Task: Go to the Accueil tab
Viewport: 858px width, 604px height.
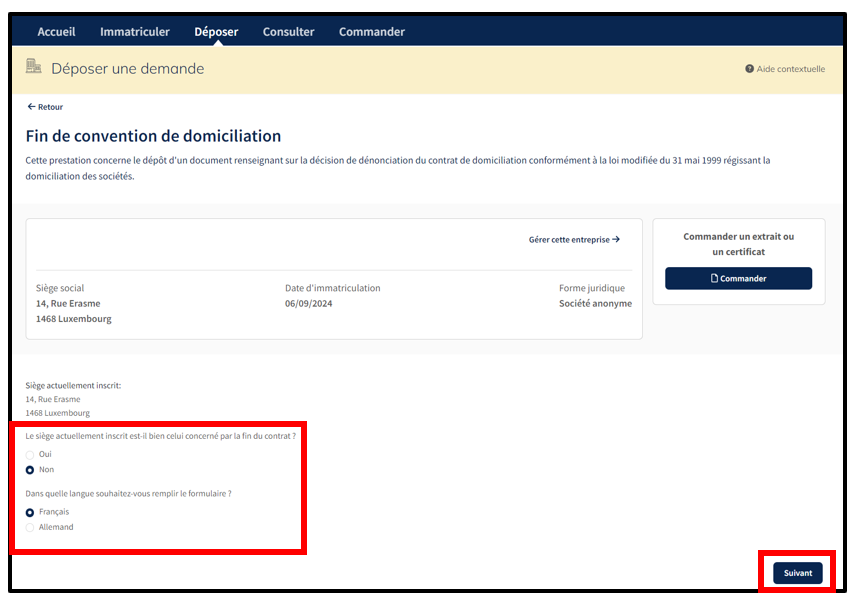Action: [56, 32]
